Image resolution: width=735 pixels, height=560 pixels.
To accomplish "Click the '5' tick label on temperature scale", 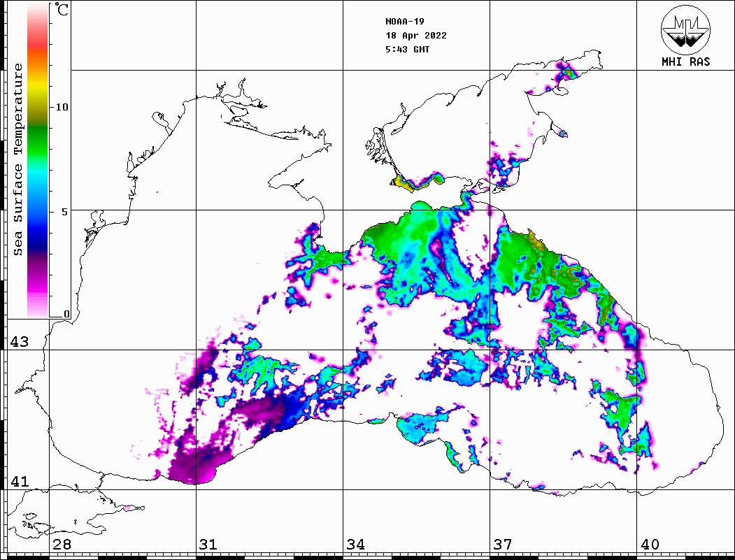I will pos(64,212).
